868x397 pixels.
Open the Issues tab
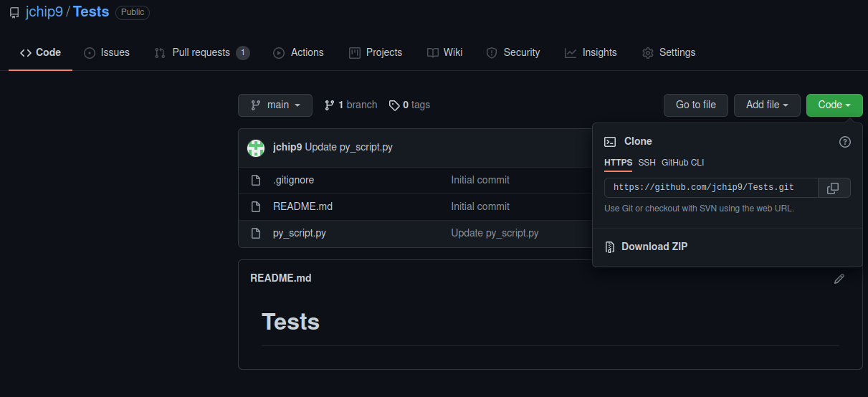[x=107, y=52]
